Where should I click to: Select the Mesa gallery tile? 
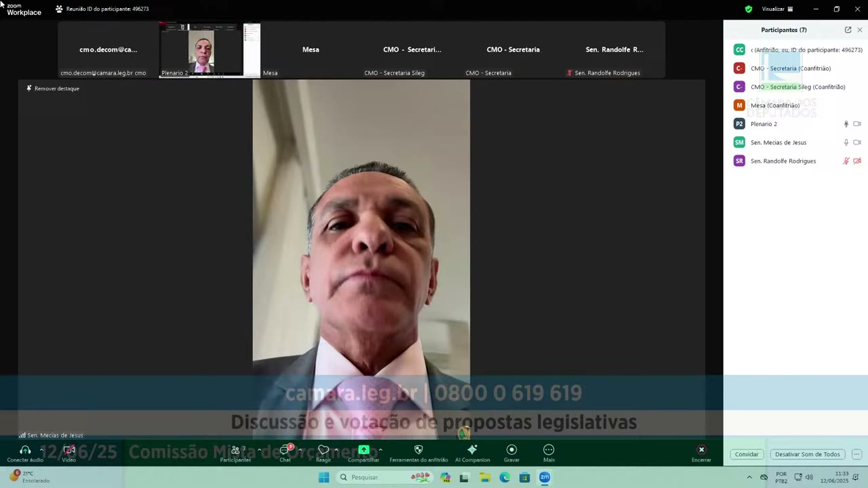pos(311,50)
